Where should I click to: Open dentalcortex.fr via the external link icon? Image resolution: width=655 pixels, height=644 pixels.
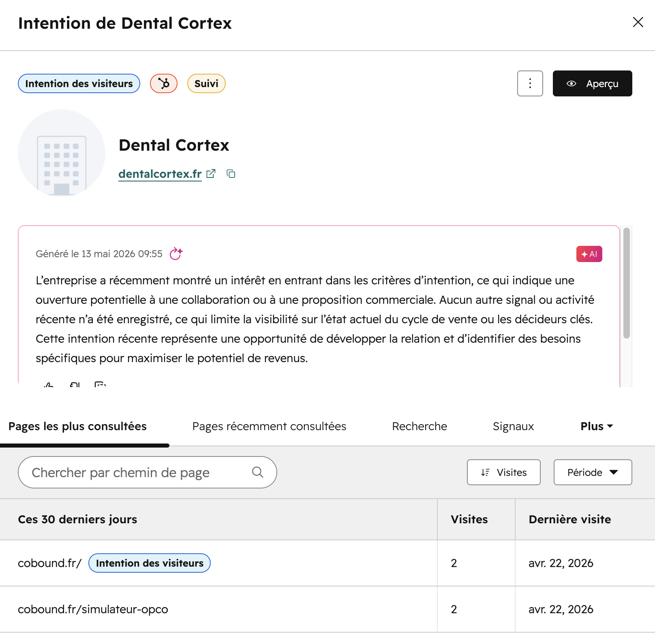click(x=211, y=174)
